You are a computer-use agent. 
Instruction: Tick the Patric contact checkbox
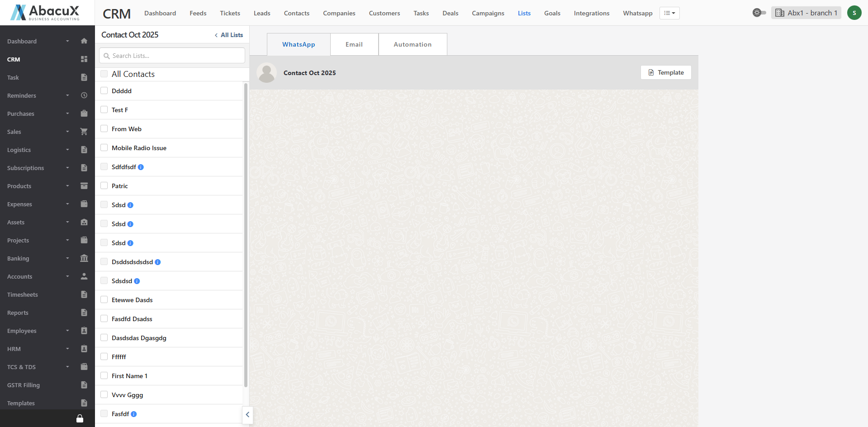click(x=104, y=186)
